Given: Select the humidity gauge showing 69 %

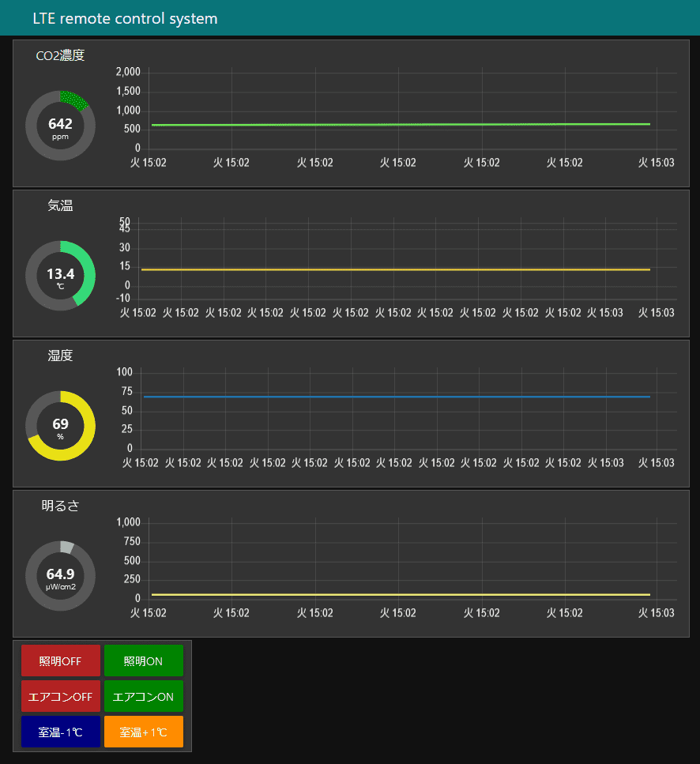Looking at the screenshot, I should click(x=60, y=427).
